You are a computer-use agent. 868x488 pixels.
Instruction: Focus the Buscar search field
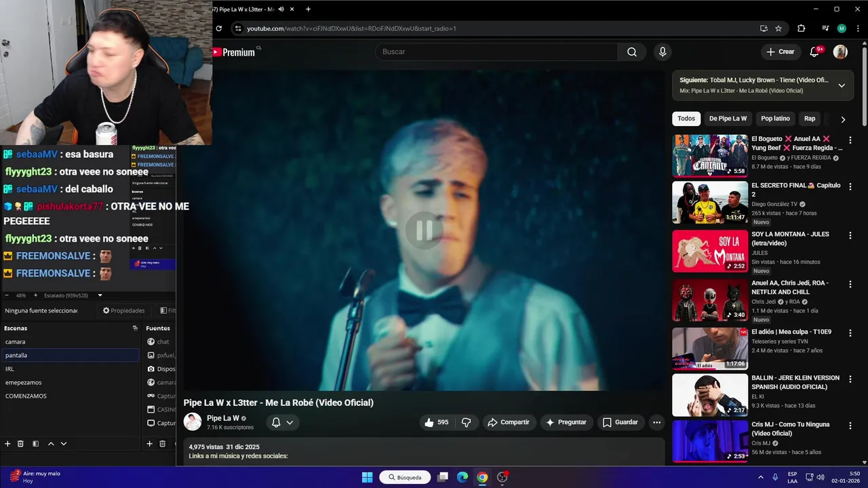tap(496, 52)
